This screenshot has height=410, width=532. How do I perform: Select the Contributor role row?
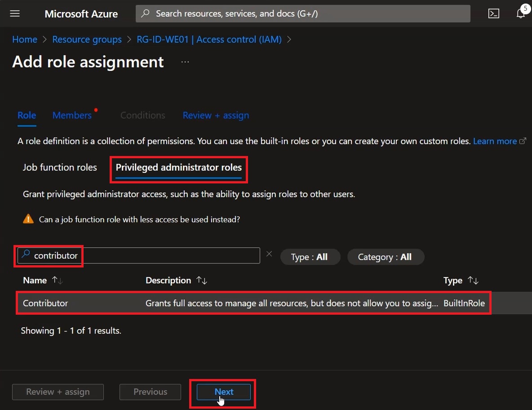(x=253, y=303)
